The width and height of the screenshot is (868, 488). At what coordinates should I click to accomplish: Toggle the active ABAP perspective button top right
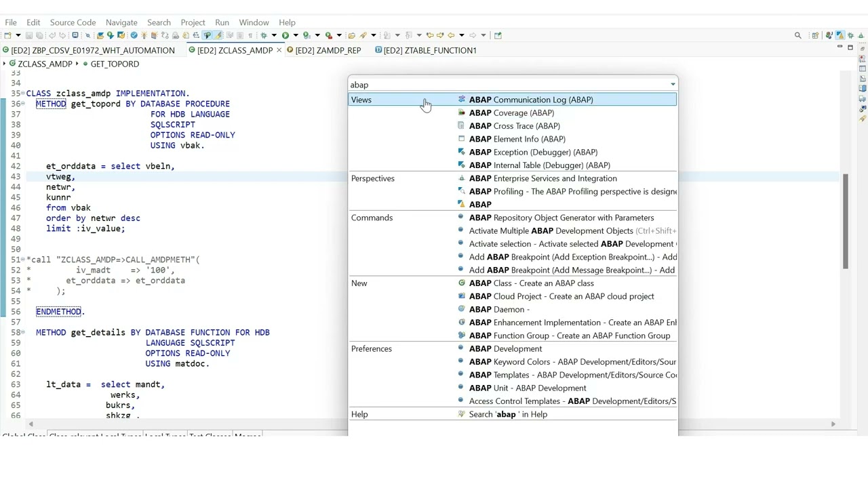pyautogui.click(x=840, y=35)
